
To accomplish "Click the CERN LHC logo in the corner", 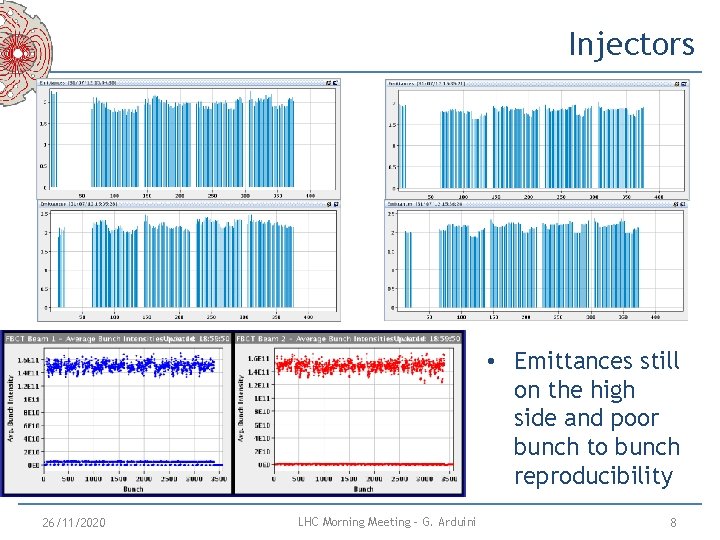I will tap(24, 53).
